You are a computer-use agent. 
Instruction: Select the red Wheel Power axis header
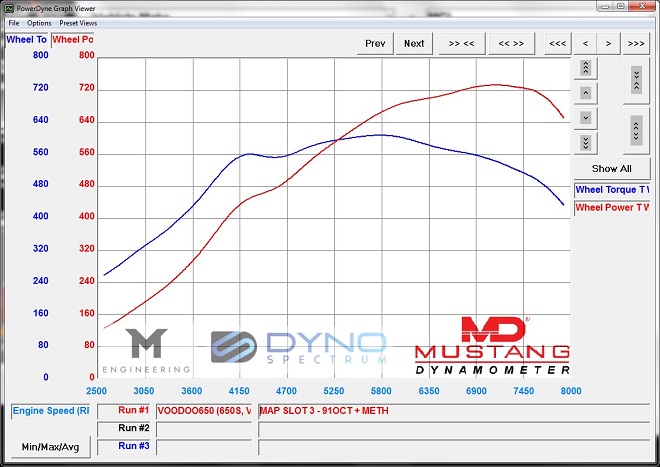(73, 40)
